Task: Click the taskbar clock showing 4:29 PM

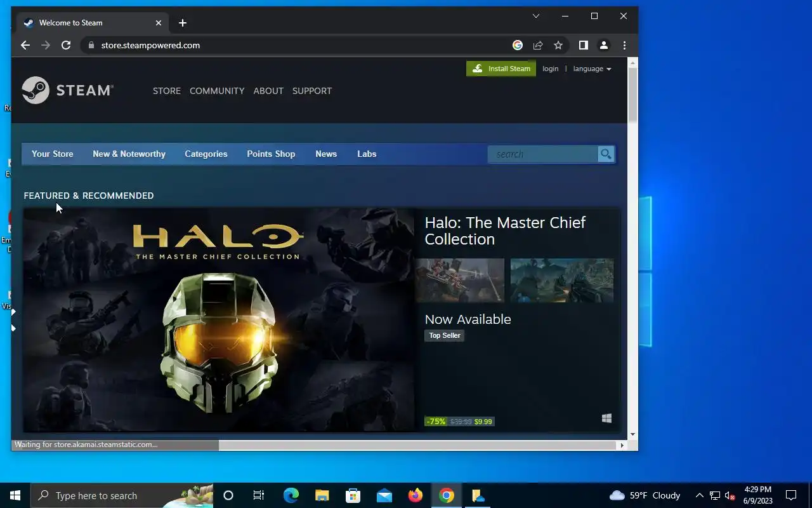Action: click(757, 495)
